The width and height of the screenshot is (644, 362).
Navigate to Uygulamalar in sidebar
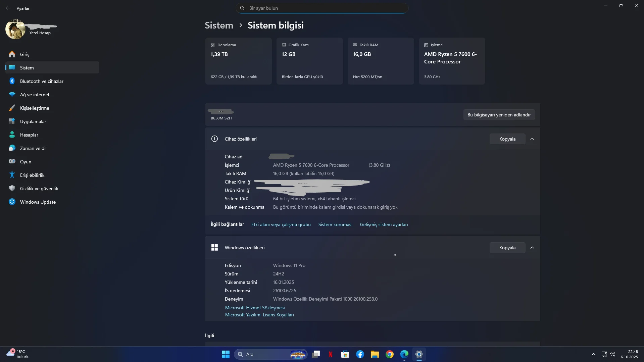[33, 121]
